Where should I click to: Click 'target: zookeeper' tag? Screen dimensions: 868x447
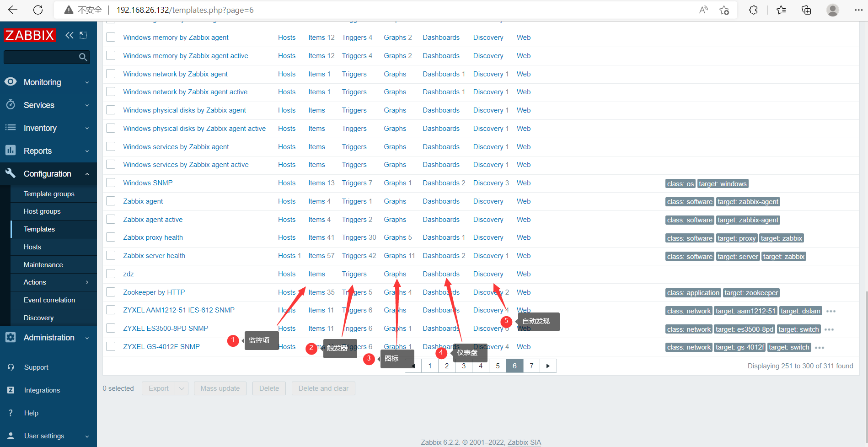751,293
